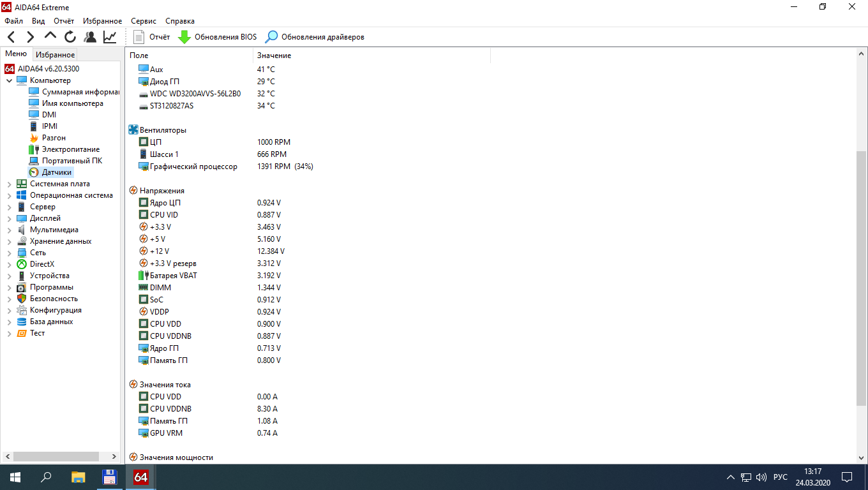Viewport: 868px width, 490px height.
Task: Collapse the Компьютер tree node
Action: [9, 80]
